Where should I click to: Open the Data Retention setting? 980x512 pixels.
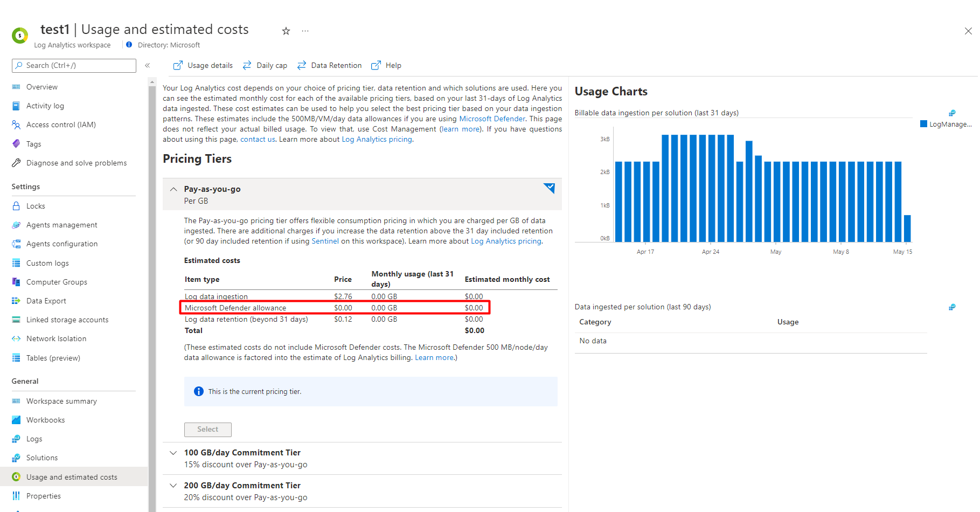329,65
